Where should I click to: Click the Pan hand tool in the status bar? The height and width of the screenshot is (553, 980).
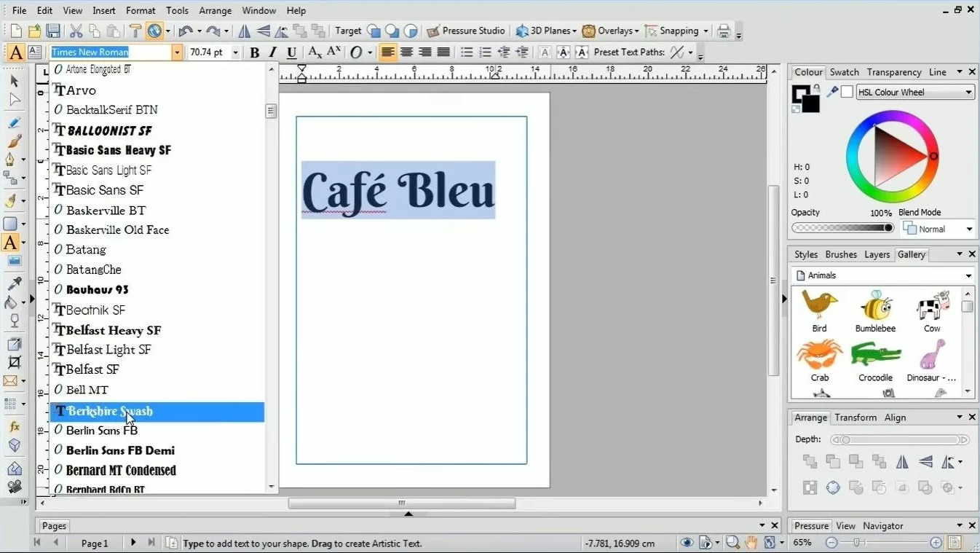pyautogui.click(x=751, y=542)
